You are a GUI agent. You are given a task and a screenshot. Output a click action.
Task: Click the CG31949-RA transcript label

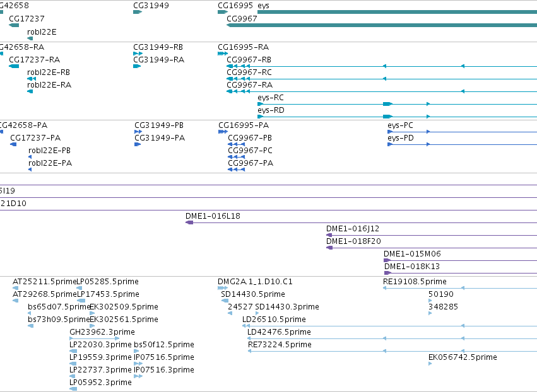point(159,60)
